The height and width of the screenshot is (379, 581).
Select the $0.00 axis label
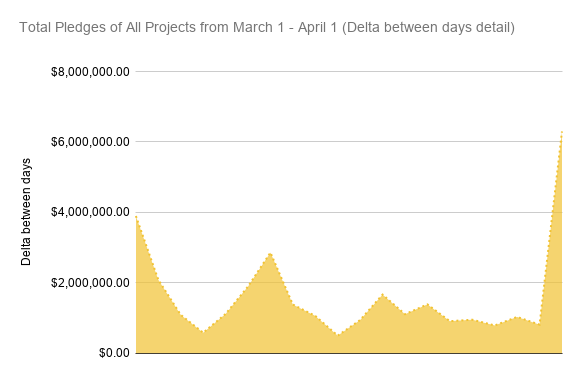(x=114, y=353)
